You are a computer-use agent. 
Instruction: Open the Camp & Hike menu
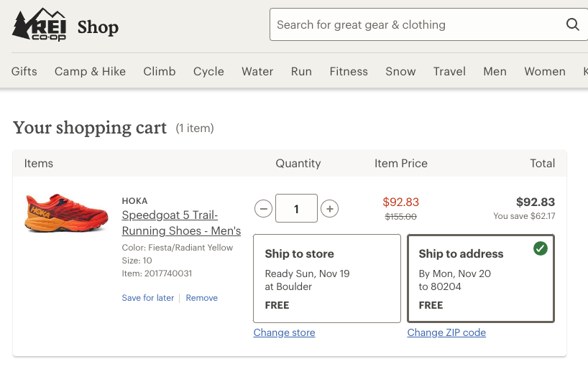pos(90,71)
